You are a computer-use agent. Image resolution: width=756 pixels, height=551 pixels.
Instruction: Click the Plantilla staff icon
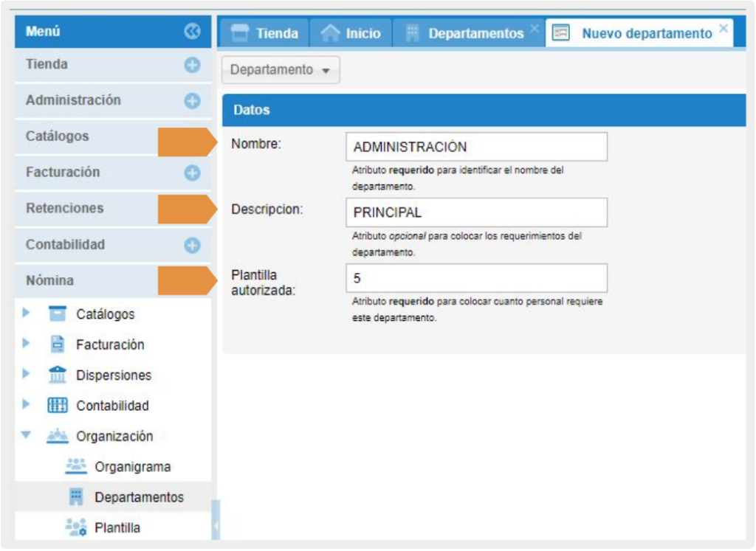pos(76,528)
